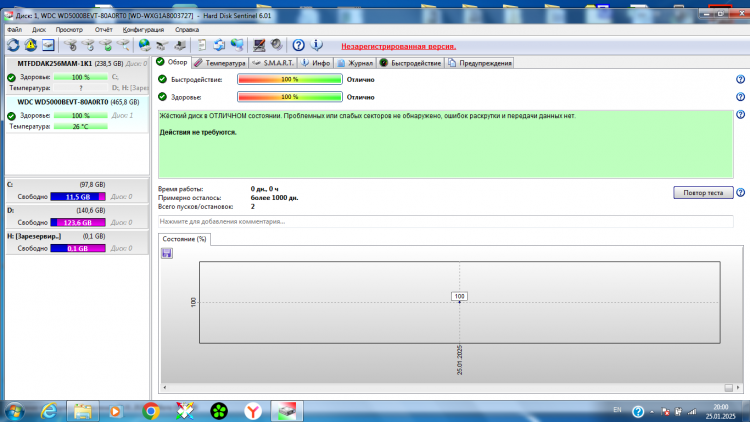750x422 pixels.
Task: Click the Refresh disk info toolbar icon
Action: tap(13, 45)
